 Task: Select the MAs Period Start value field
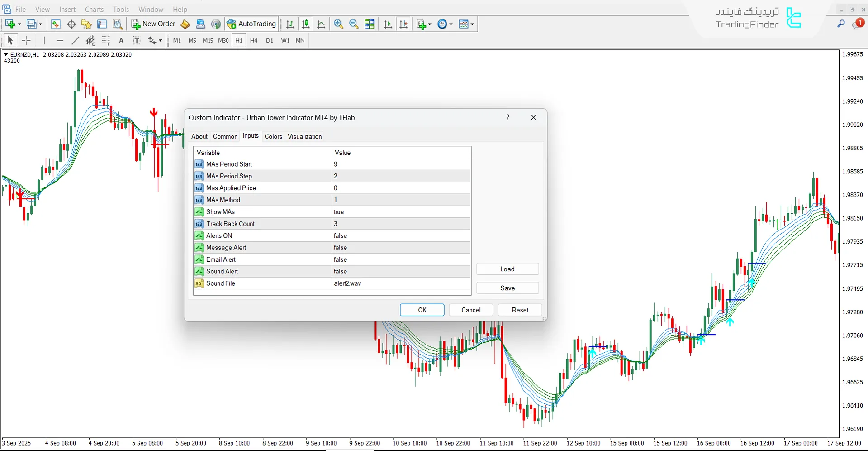click(401, 164)
